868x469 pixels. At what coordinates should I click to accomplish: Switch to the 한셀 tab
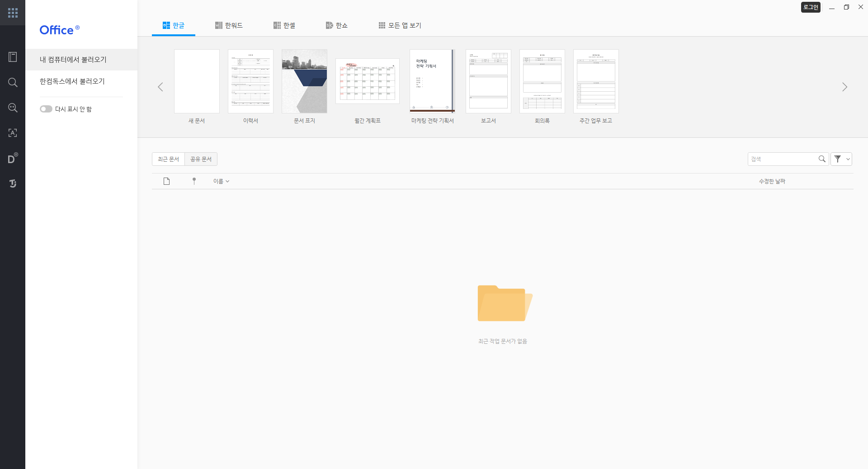(x=284, y=25)
